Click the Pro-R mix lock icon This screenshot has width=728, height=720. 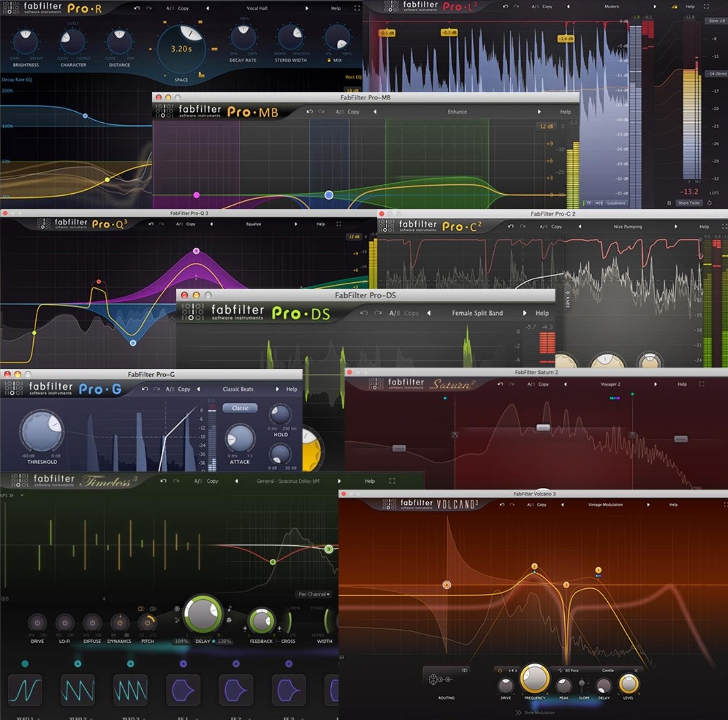(329, 60)
